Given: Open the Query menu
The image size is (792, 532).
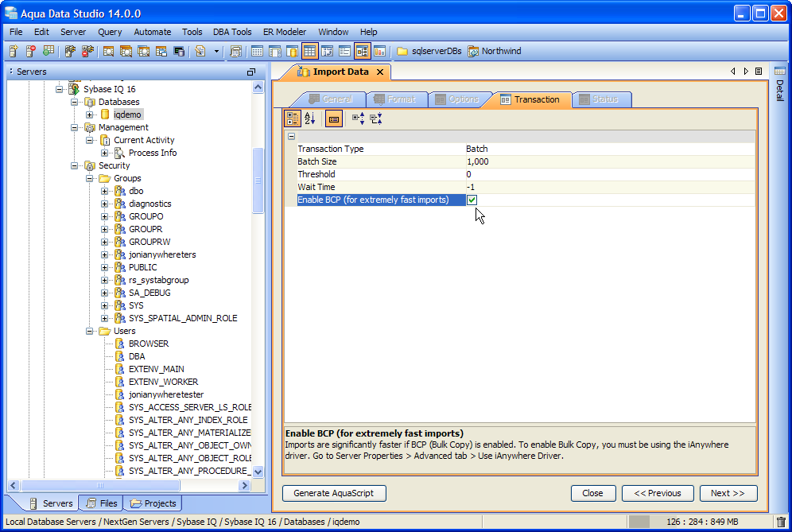Looking at the screenshot, I should [x=110, y=32].
